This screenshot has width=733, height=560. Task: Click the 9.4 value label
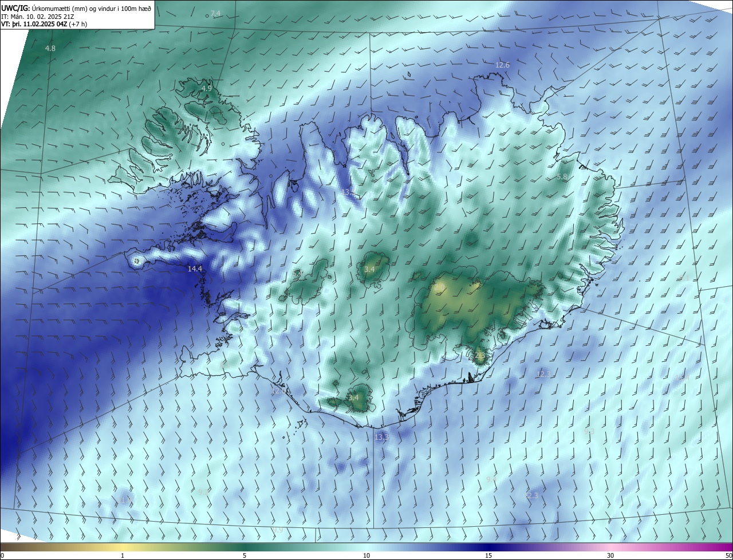tap(491, 479)
